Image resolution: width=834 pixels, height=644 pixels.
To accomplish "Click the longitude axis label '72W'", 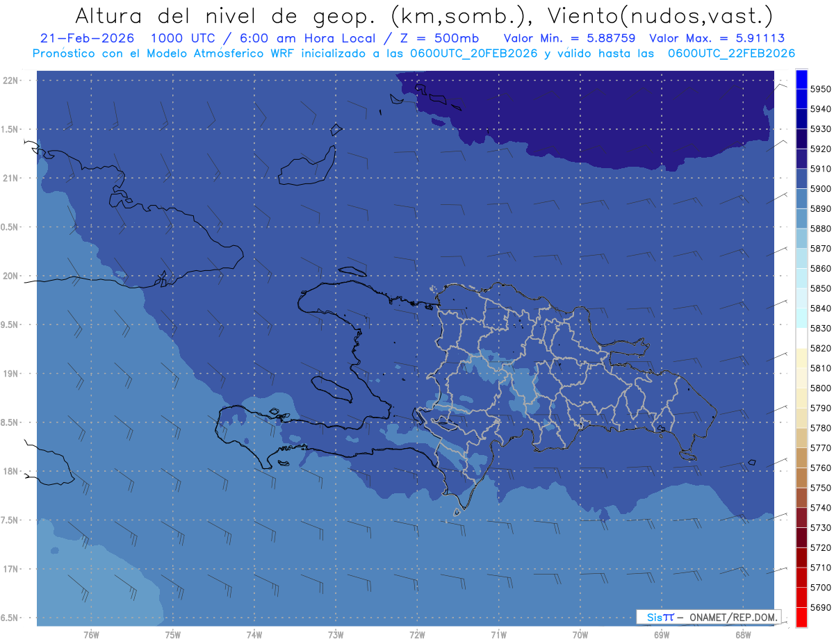I will point(417,634).
